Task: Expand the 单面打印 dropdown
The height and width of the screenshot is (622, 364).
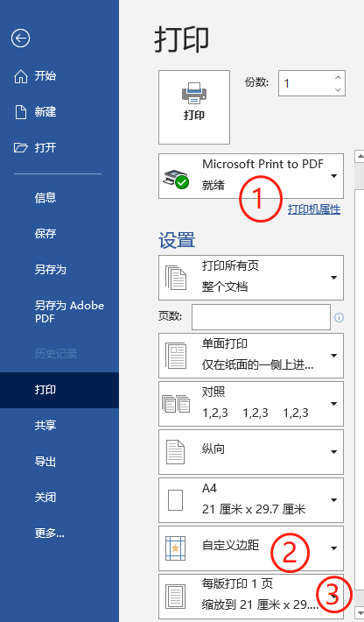Action: tap(251, 356)
